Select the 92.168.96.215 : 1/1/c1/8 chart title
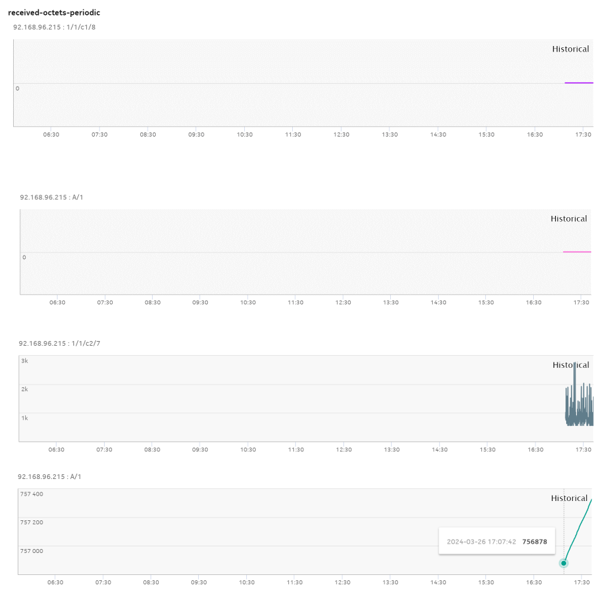This screenshot has height=603, width=612. coord(54,27)
